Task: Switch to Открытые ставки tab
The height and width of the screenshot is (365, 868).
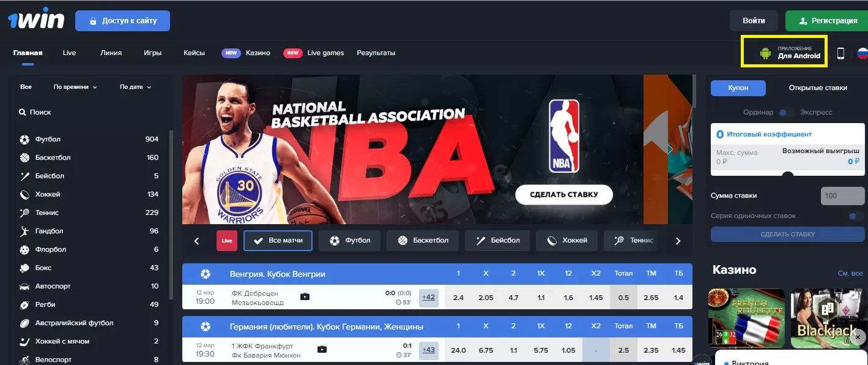Action: [x=817, y=88]
